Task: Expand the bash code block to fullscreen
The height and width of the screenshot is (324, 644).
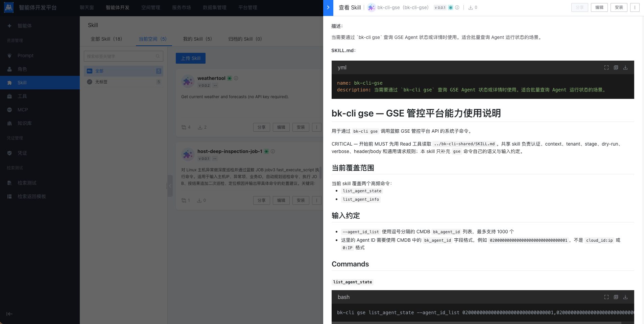Action: tap(606, 297)
